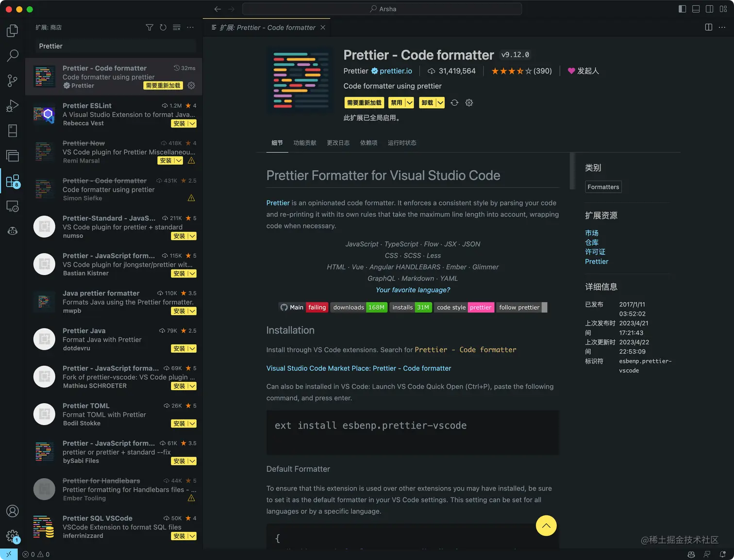Open the extension settings gear in detail page
Image resolution: width=734 pixels, height=560 pixels.
point(469,103)
